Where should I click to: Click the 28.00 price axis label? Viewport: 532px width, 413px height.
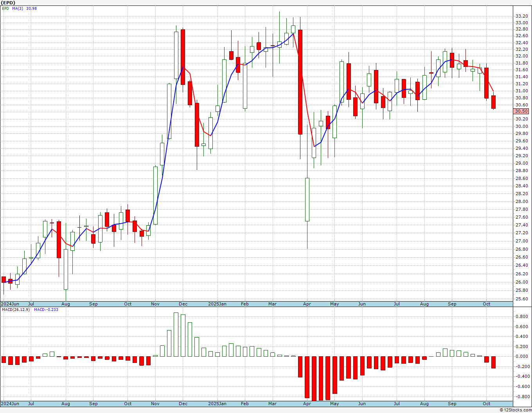[521, 201]
